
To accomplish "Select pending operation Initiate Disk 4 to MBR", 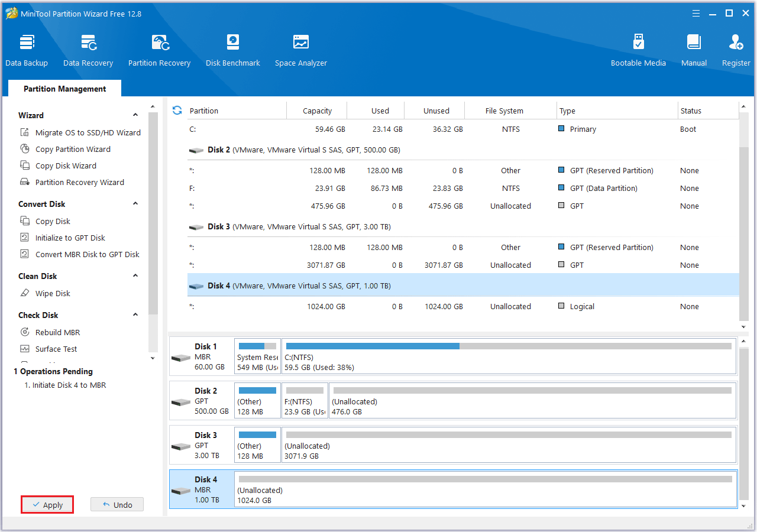I will [65, 385].
